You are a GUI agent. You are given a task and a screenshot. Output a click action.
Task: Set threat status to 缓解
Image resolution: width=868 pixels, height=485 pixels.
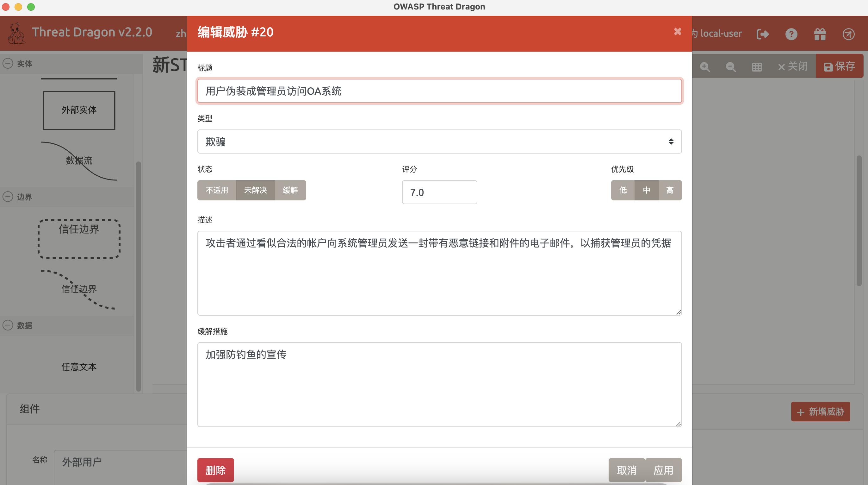click(x=290, y=190)
